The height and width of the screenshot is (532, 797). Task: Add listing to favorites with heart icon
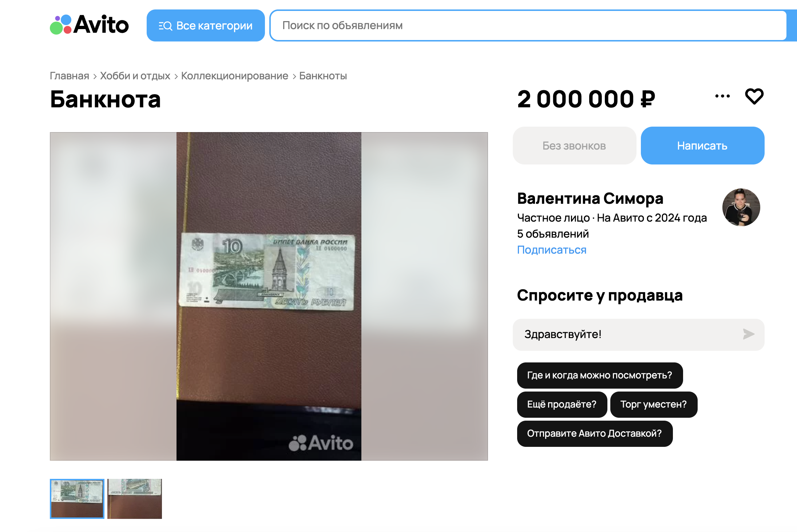(754, 96)
